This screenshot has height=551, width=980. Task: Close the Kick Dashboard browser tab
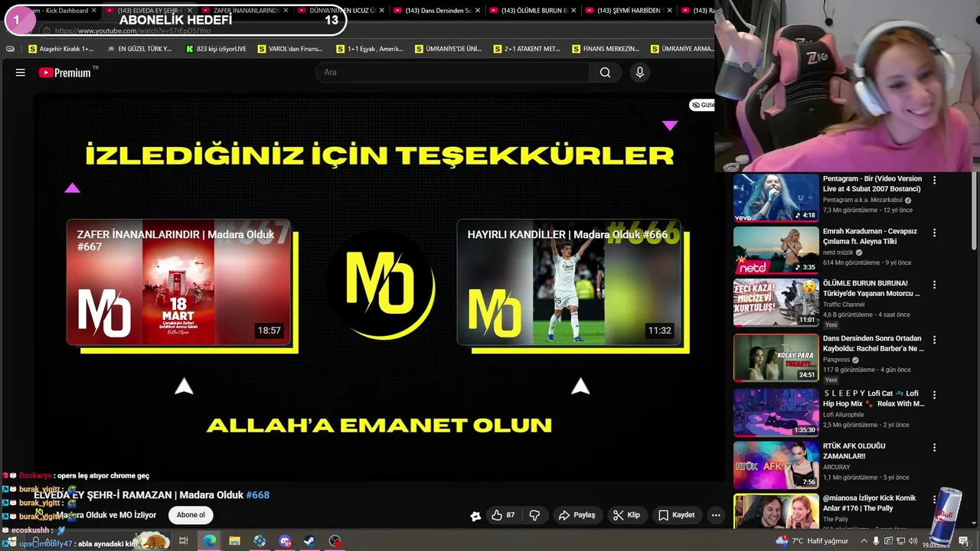[x=94, y=11]
